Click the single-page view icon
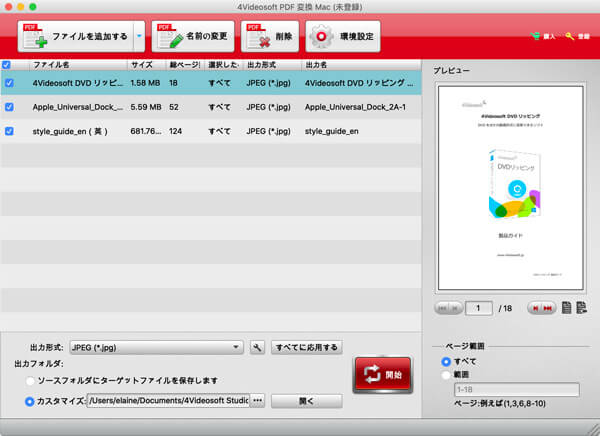The image size is (600, 436). pyautogui.click(x=567, y=308)
